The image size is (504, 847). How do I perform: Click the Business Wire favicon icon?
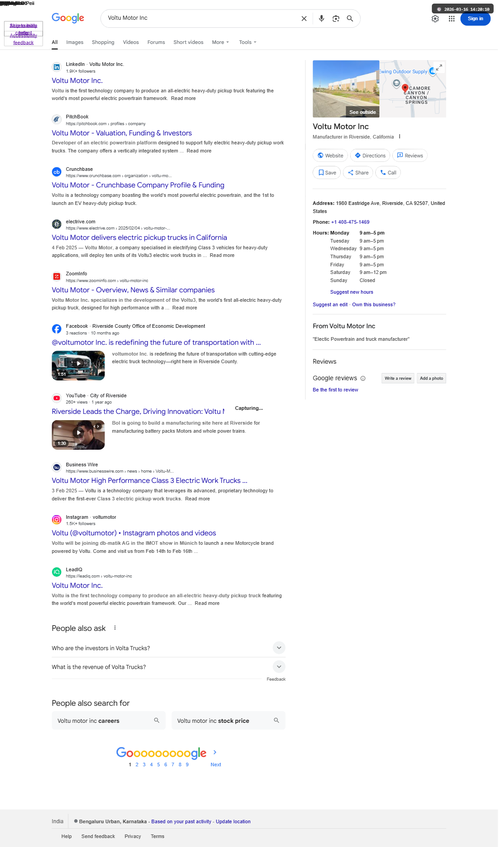(56, 467)
